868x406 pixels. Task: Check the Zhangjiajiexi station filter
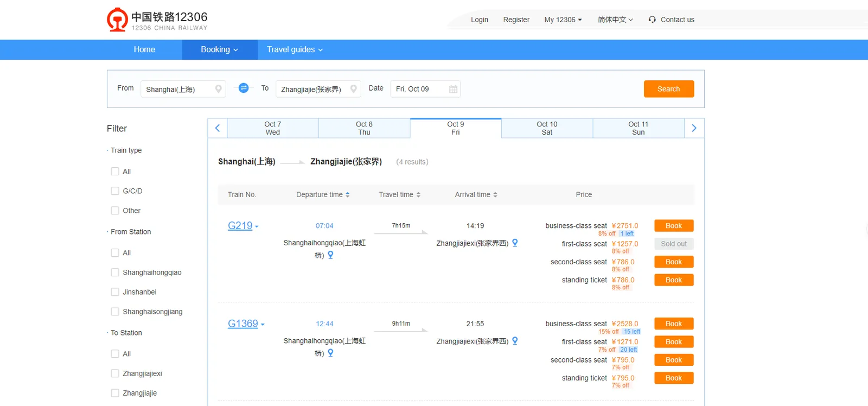pos(115,373)
